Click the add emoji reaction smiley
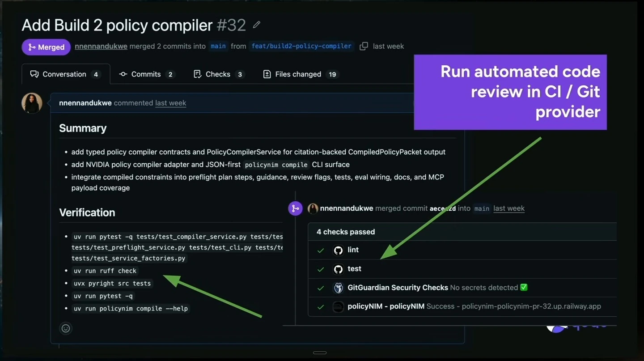 click(x=66, y=328)
